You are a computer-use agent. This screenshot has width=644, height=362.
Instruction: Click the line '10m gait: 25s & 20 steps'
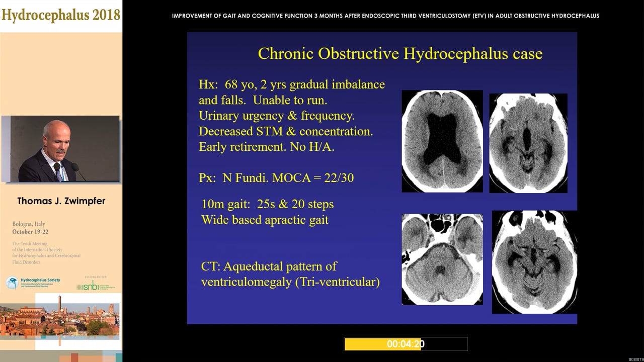pyautogui.click(x=267, y=205)
